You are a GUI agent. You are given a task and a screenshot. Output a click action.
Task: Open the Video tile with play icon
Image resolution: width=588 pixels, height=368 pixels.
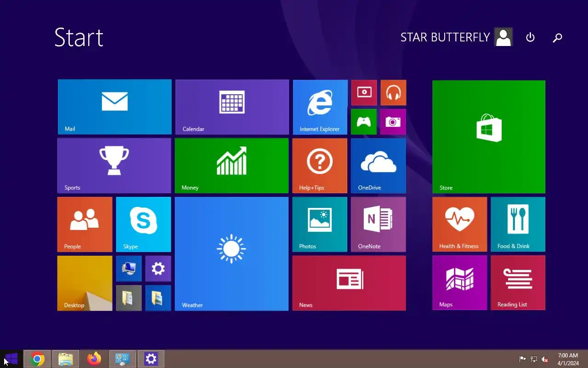[x=364, y=92]
